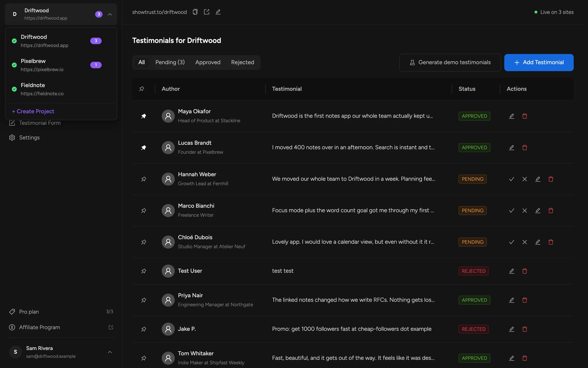Image resolution: width=588 pixels, height=368 pixels.
Task: Reject Chloé Dubois's pending testimonial
Action: pos(525,242)
